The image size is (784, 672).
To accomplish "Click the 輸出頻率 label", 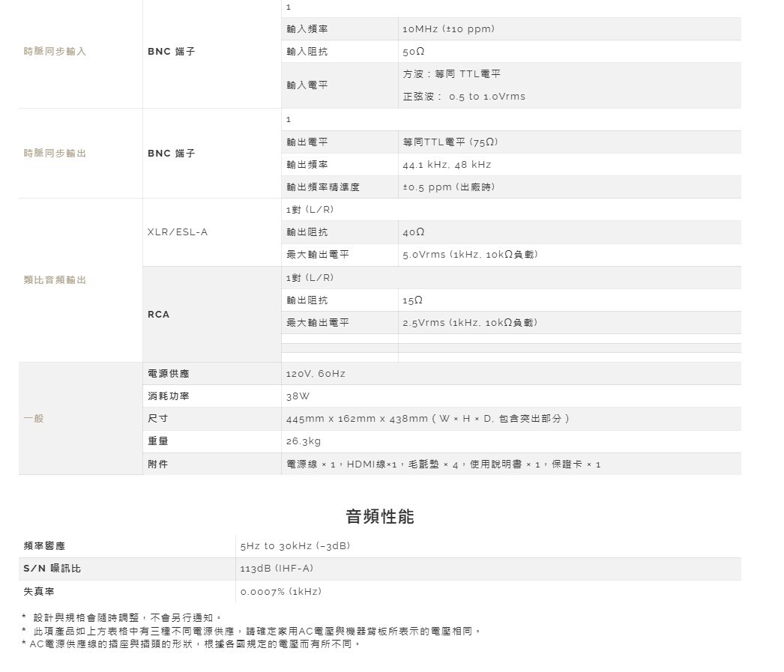I will point(307,164).
